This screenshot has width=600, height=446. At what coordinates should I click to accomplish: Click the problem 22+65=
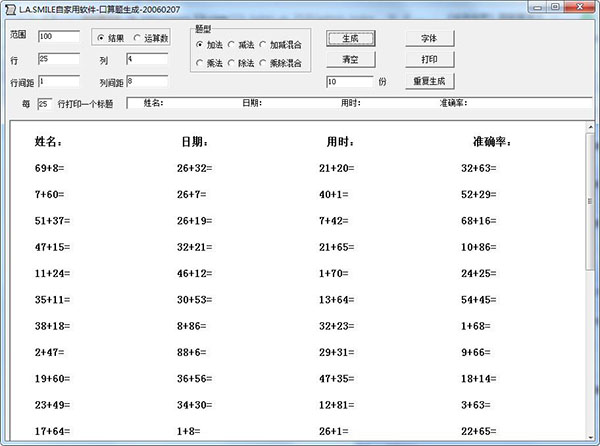click(479, 431)
